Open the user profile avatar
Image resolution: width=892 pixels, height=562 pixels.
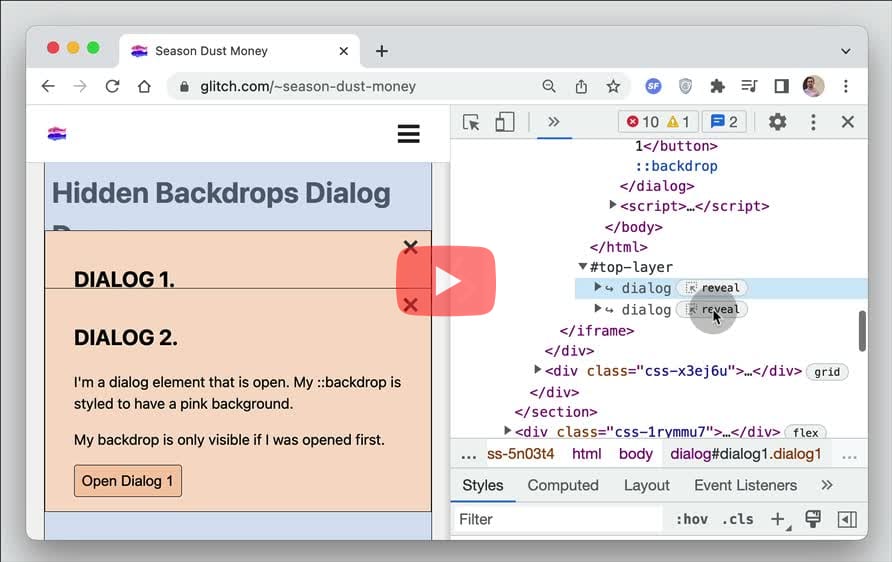(x=813, y=86)
